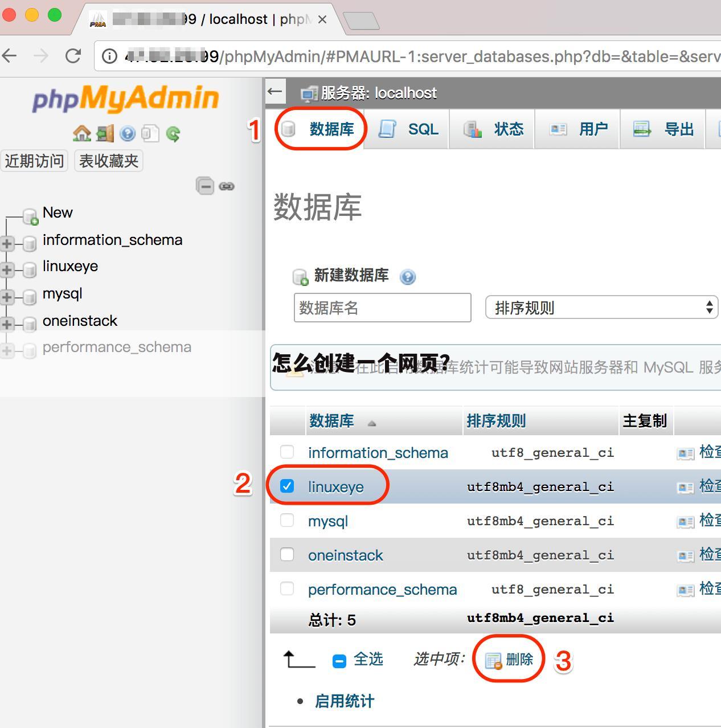721x728 pixels.
Task: Click the 主复制 column header
Action: coord(645,421)
